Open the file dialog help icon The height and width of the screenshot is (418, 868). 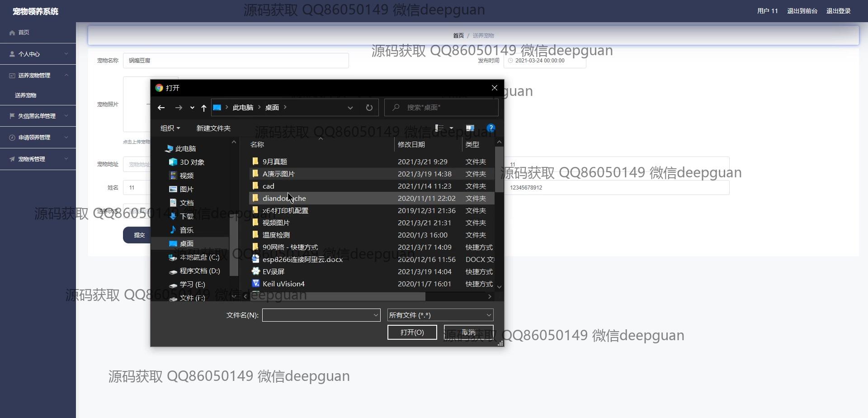coord(491,128)
